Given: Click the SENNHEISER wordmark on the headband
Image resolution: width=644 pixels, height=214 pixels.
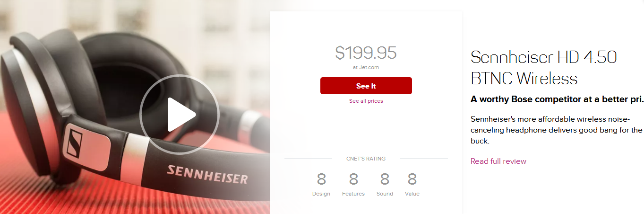Looking at the screenshot, I should 207,174.
